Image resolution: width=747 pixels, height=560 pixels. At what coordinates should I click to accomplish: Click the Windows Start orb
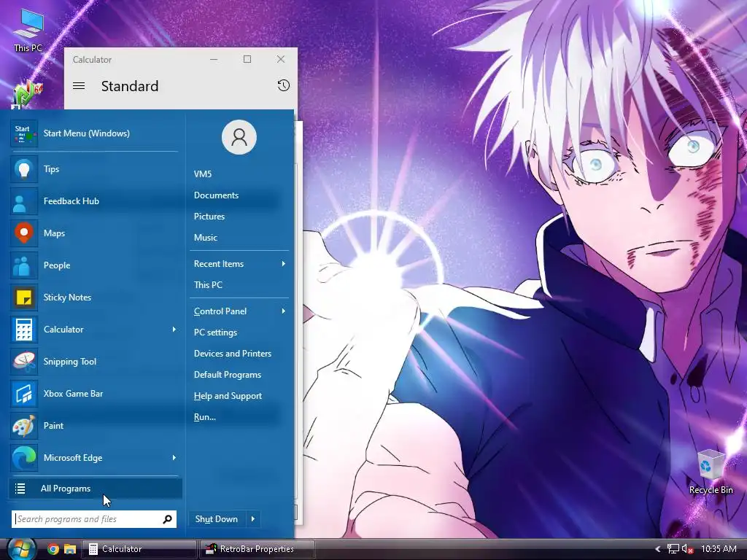coord(21,549)
